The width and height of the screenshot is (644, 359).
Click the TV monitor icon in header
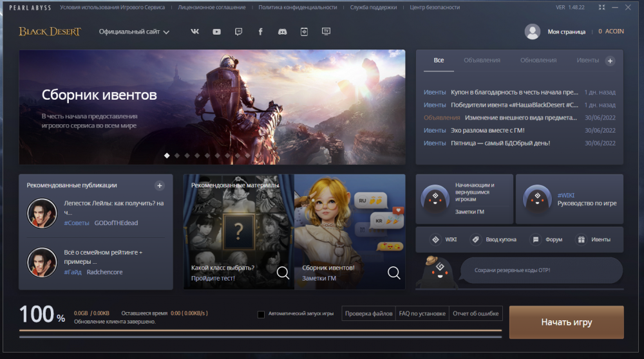pyautogui.click(x=326, y=31)
